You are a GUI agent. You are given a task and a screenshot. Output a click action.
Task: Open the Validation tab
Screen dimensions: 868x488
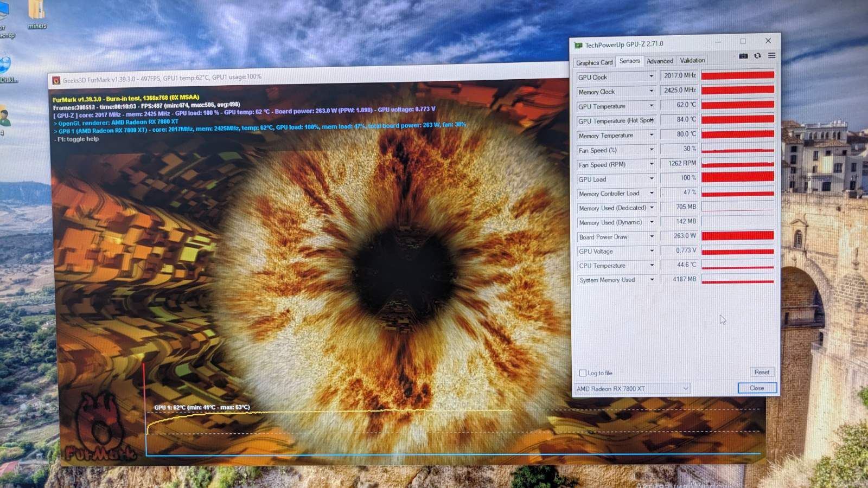click(692, 60)
